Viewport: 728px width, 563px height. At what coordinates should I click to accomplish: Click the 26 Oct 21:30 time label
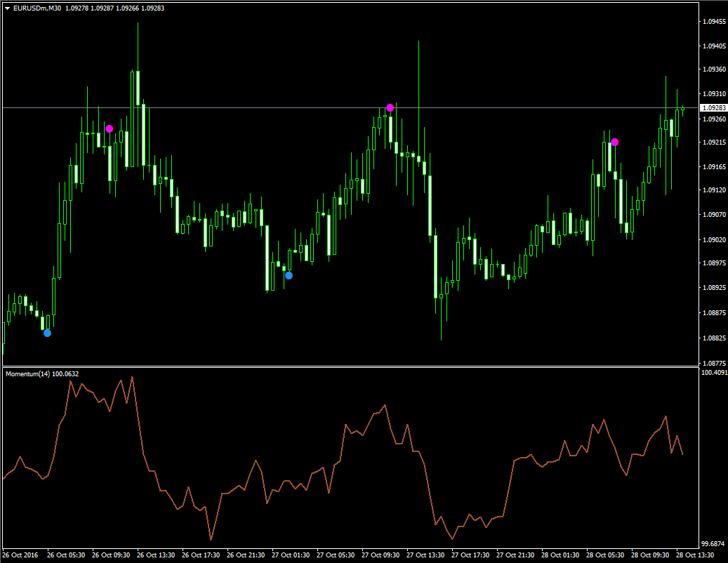(x=246, y=555)
